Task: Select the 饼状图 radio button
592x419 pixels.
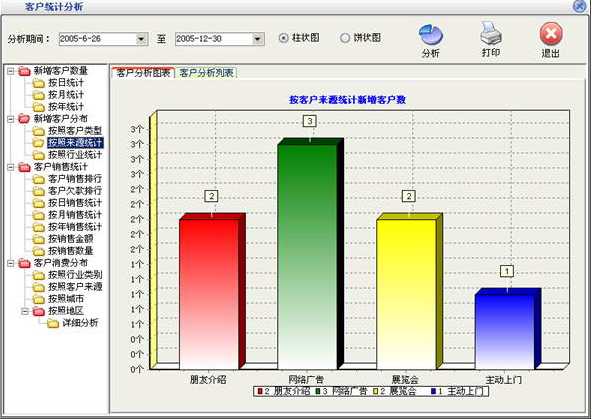Action: 345,38
